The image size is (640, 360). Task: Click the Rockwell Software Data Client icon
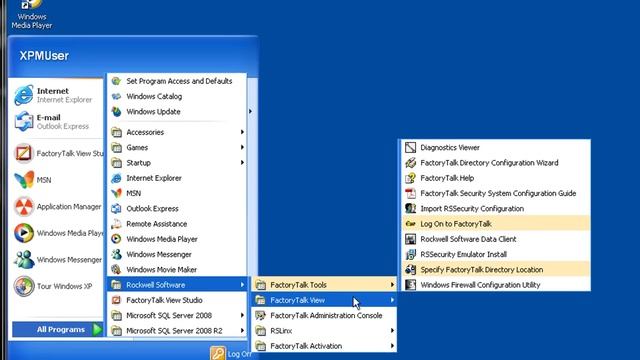410,239
